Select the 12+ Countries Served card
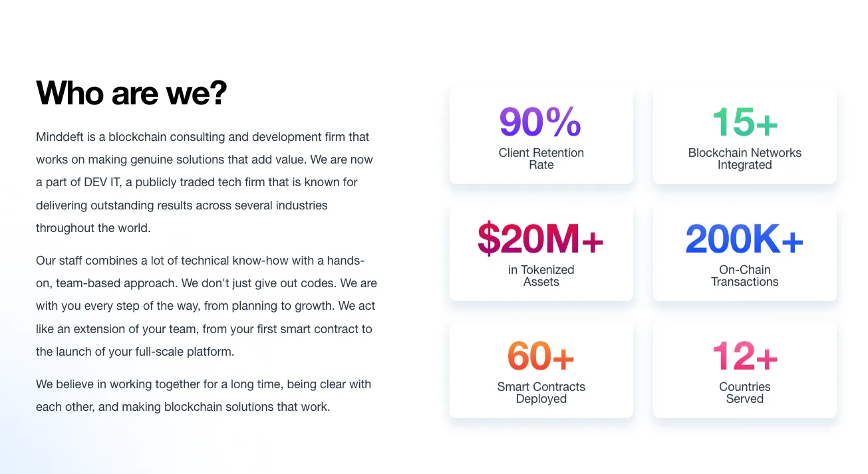Viewport: 868px width, 474px height. [745, 370]
